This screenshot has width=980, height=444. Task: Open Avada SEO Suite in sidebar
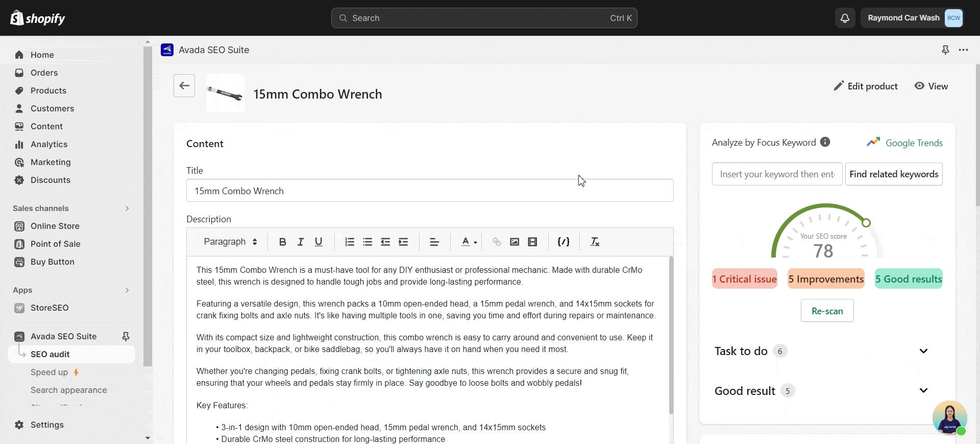(63, 336)
